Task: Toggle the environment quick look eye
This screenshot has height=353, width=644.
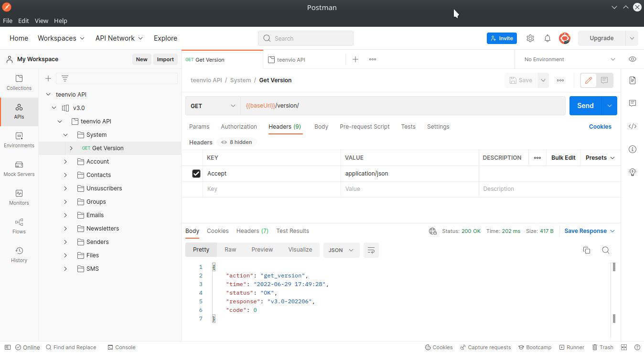Action: tap(633, 59)
